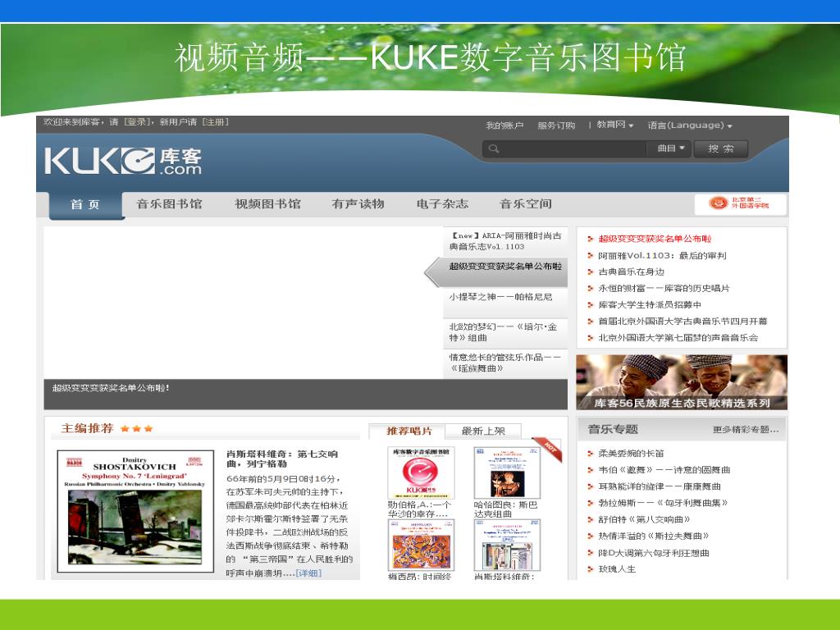Select ARIA-阿丽雅时尚古典音乐志 slide item

tap(505, 241)
